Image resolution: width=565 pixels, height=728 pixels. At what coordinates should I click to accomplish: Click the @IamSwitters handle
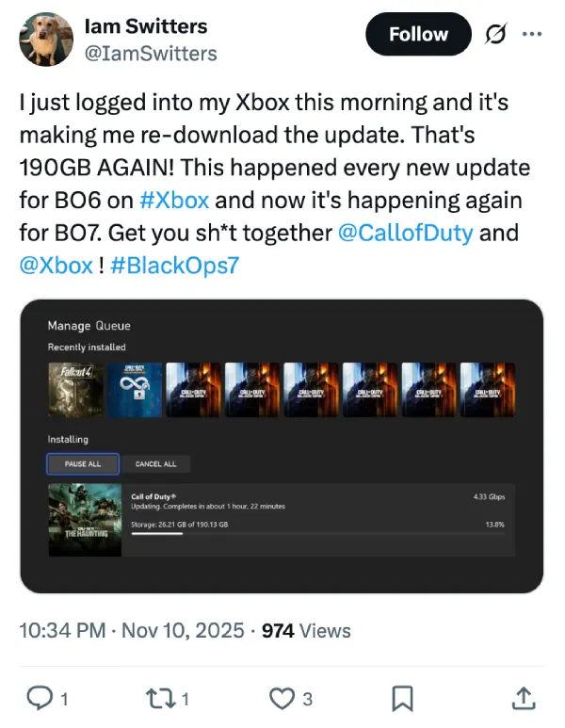click(152, 54)
